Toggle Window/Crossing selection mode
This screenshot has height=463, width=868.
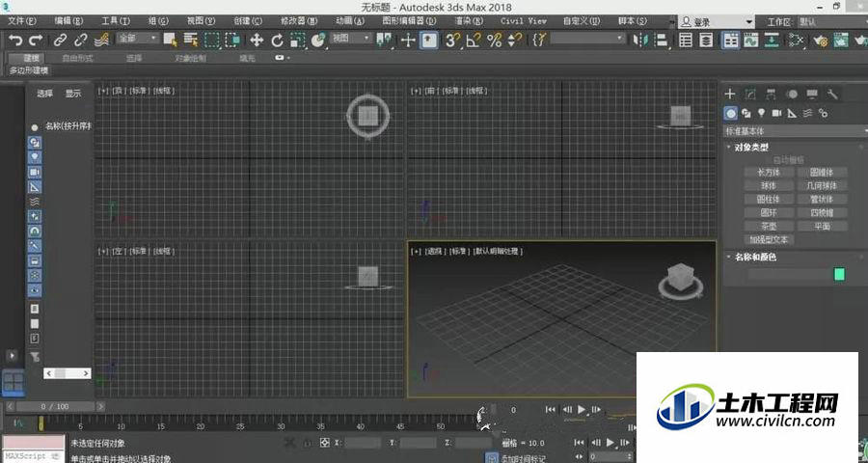pyautogui.click(x=233, y=40)
